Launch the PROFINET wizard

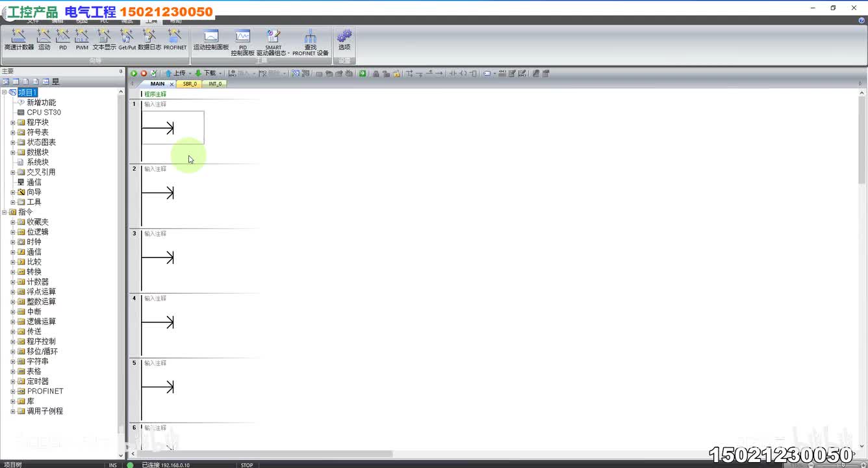click(x=175, y=40)
